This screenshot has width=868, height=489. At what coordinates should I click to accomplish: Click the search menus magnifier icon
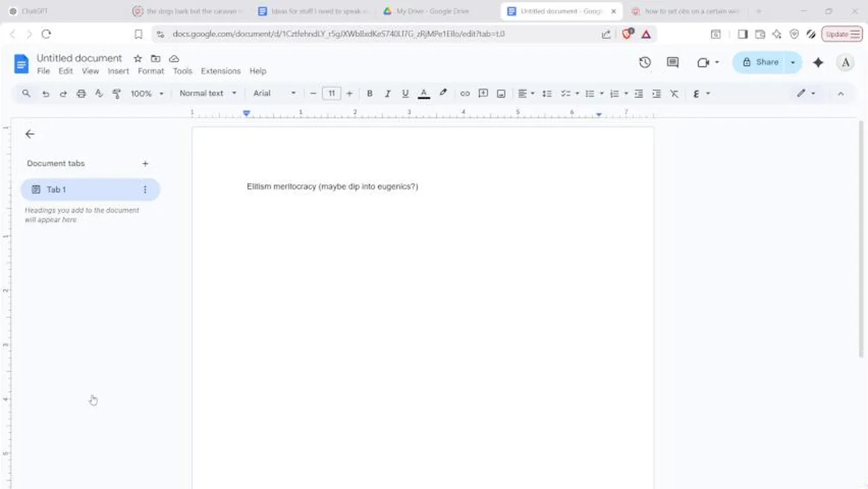[26, 94]
